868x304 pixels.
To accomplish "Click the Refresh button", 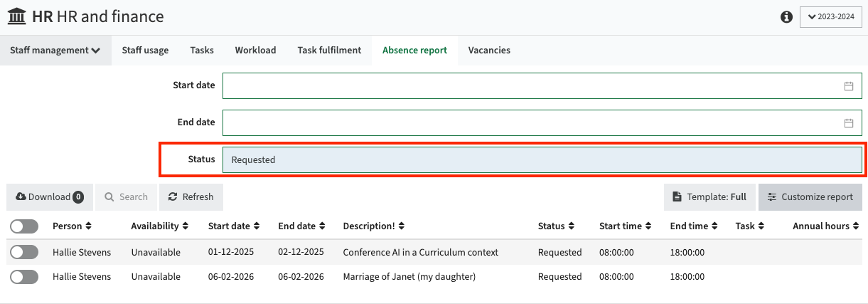I will click(191, 197).
